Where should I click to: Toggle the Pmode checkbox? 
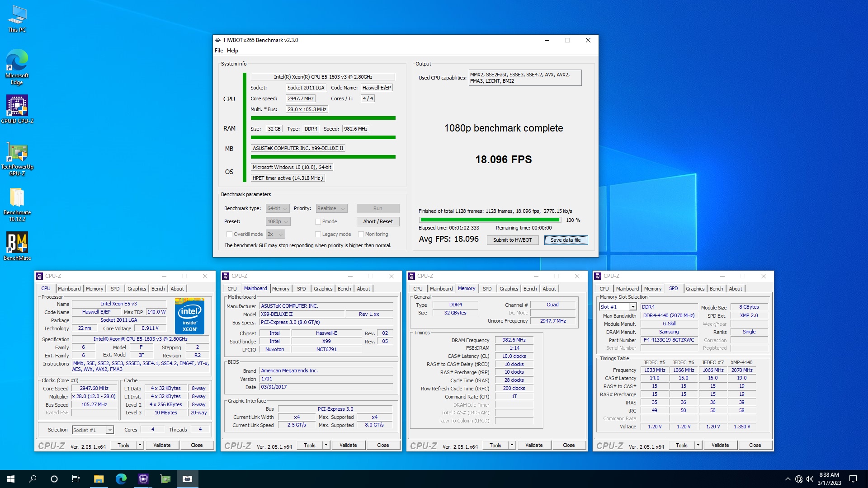(x=318, y=222)
